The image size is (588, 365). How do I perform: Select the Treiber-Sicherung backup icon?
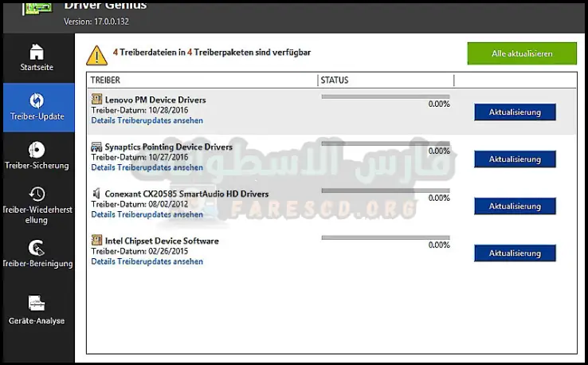click(x=37, y=149)
